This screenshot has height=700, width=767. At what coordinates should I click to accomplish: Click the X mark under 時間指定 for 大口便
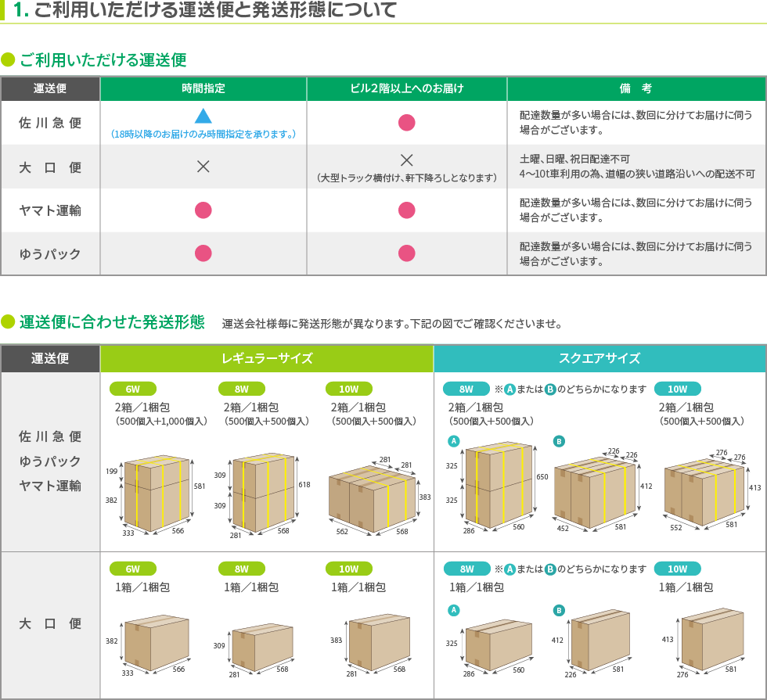coord(203,166)
